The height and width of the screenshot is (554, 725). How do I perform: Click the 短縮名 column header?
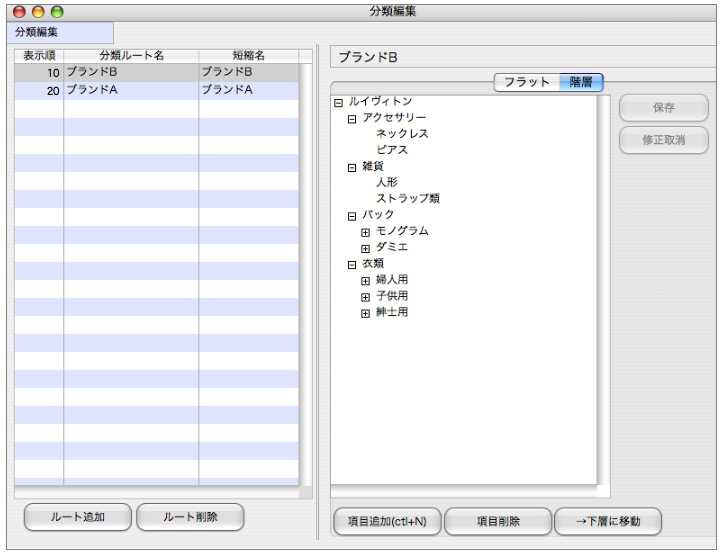coord(249,55)
